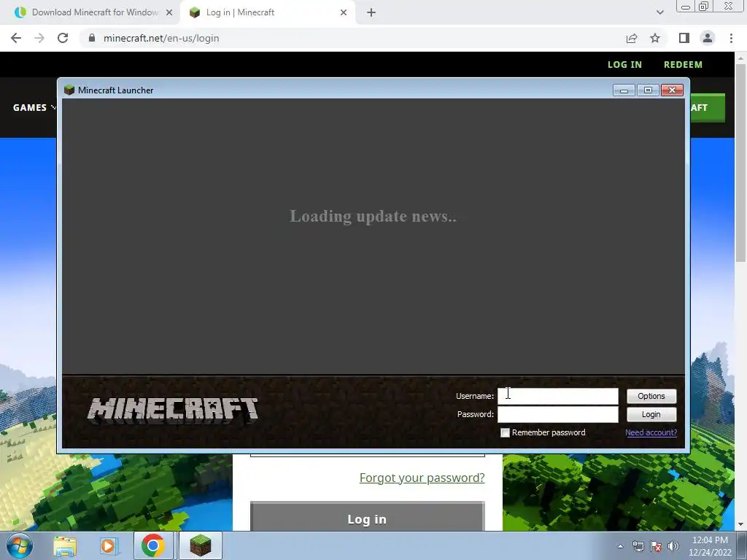
Task: Minimize the Chrome browser window
Action: tap(686, 7)
